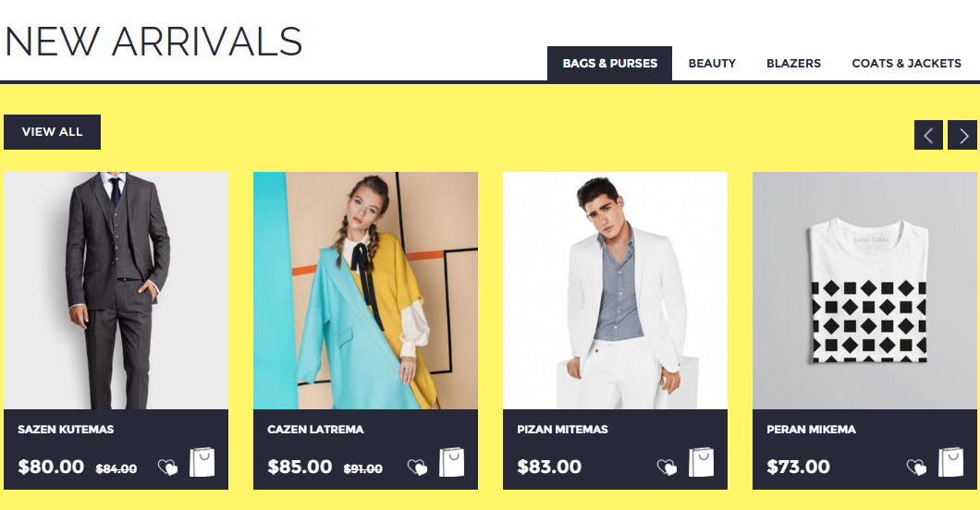This screenshot has width=980, height=510.
Task: Open the patterned white t-shirt product image
Action: [865, 290]
